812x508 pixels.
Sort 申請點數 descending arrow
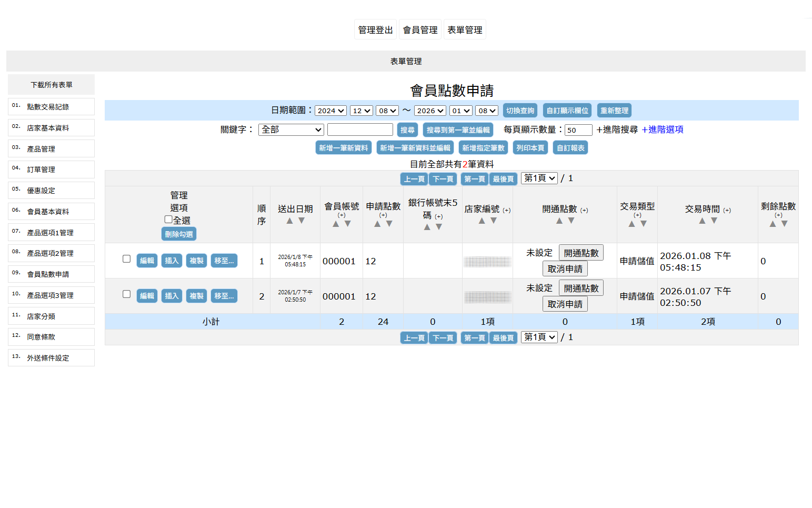[x=389, y=224]
